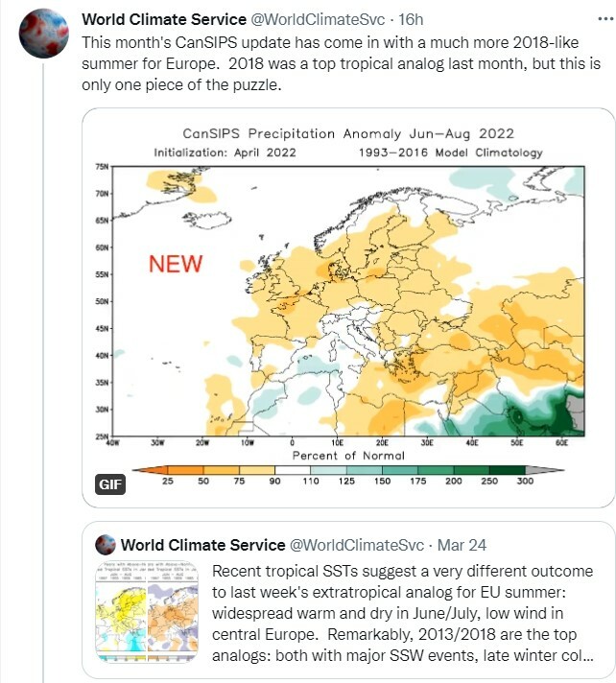
Task: Click the quoted tweet's small avatar icon
Action: 106,545
